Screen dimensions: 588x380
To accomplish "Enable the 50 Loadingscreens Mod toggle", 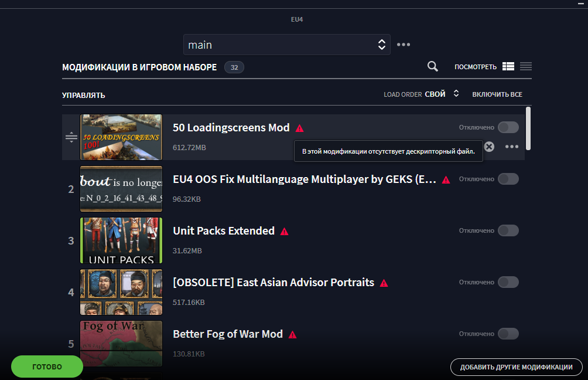I will pos(508,127).
